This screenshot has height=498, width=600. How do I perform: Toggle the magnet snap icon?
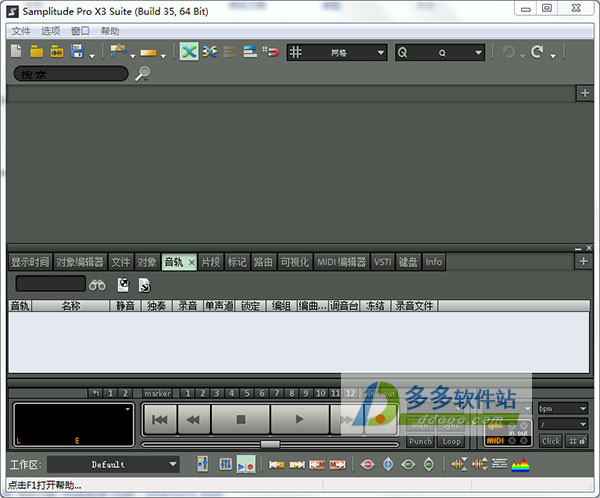click(271, 51)
